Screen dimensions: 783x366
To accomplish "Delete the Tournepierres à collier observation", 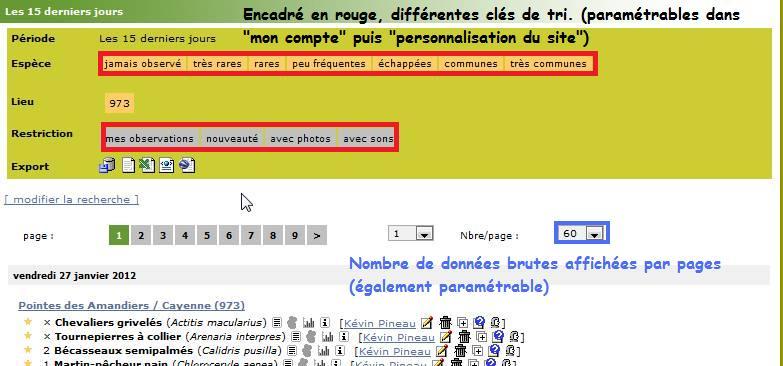I will point(464,337).
